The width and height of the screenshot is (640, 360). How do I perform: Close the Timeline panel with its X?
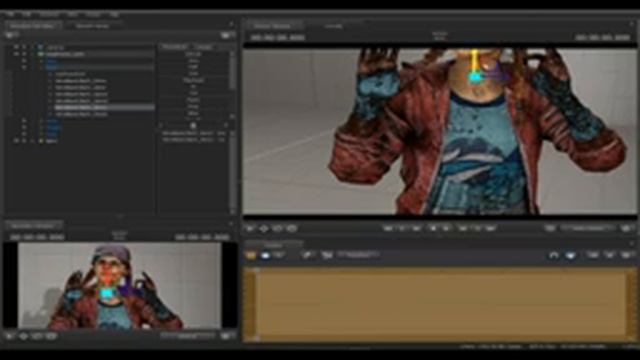632,244
